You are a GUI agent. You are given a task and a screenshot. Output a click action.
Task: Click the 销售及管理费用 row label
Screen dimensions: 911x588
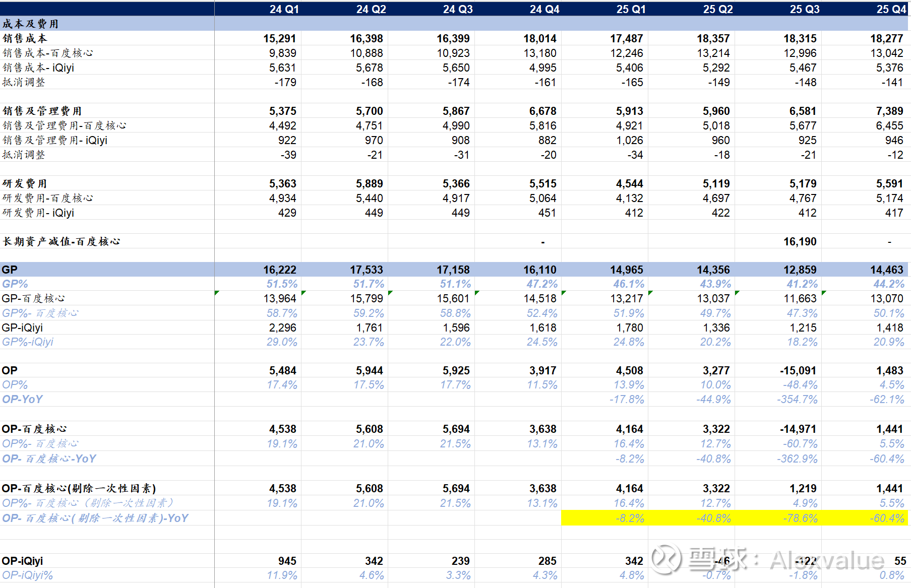(42, 111)
